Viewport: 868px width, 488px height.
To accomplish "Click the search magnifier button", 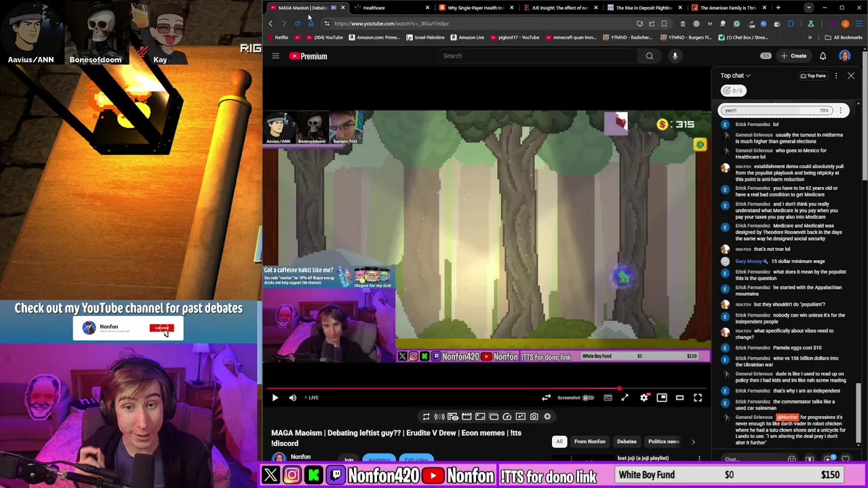I will (x=650, y=56).
